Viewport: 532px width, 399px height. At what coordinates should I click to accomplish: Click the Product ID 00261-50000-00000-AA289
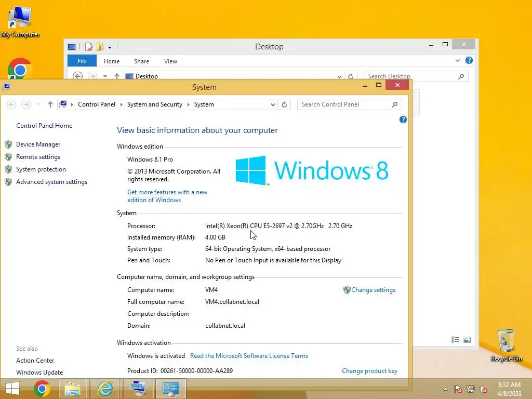(x=196, y=371)
